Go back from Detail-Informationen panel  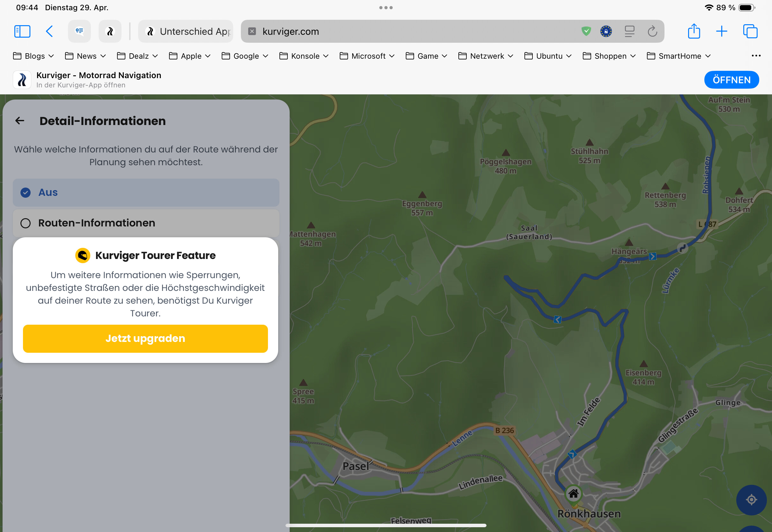pos(20,121)
